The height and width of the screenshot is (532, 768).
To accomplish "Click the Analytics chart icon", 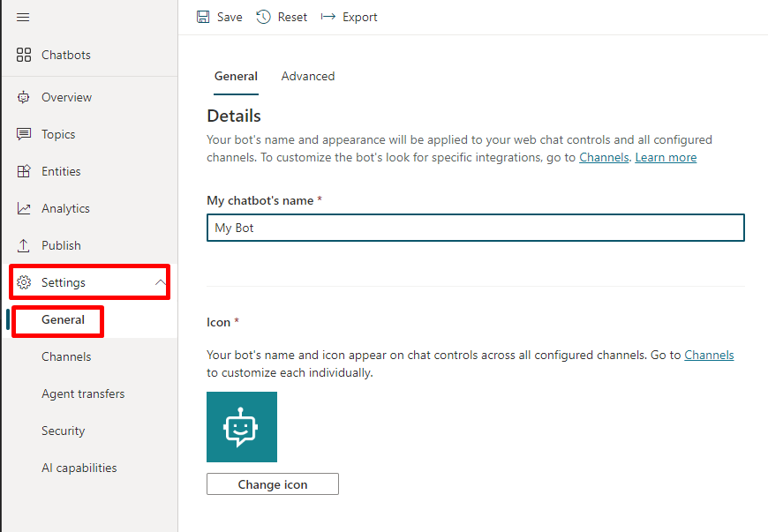I will pos(24,208).
